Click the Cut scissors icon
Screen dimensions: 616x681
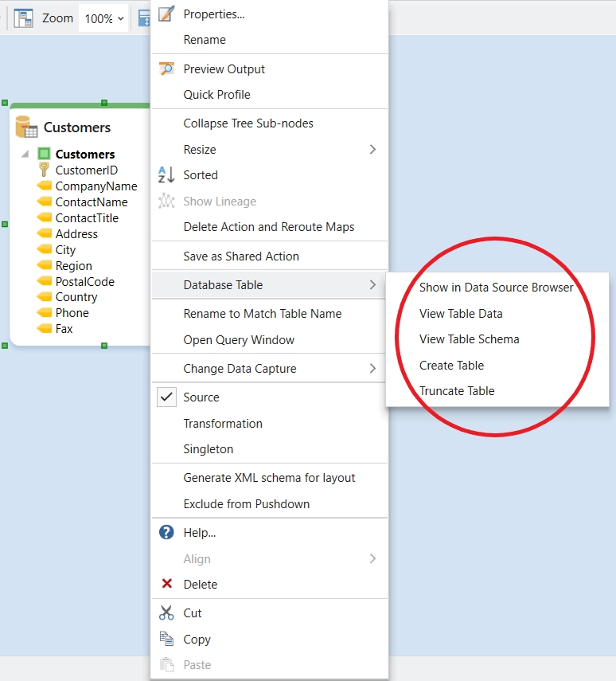click(x=166, y=613)
